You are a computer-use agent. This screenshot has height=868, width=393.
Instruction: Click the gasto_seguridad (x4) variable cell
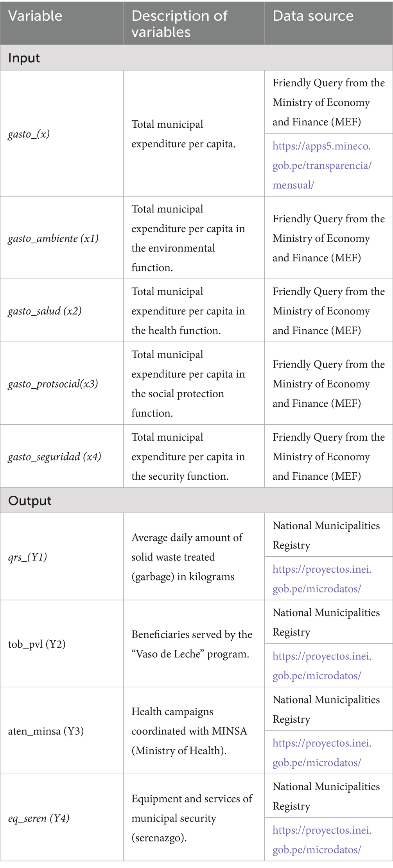[x=55, y=457]
